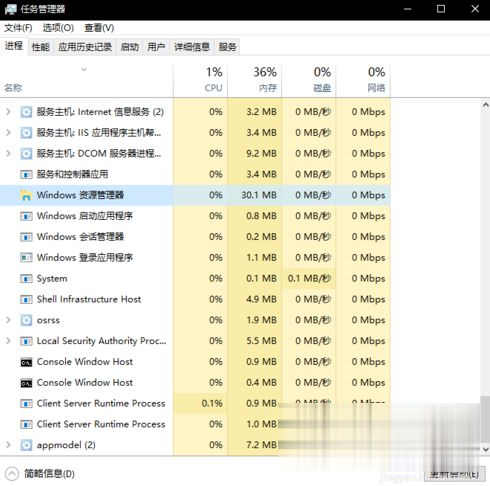Open the 查看(V) menu
The width and height of the screenshot is (490, 486).
point(99,28)
